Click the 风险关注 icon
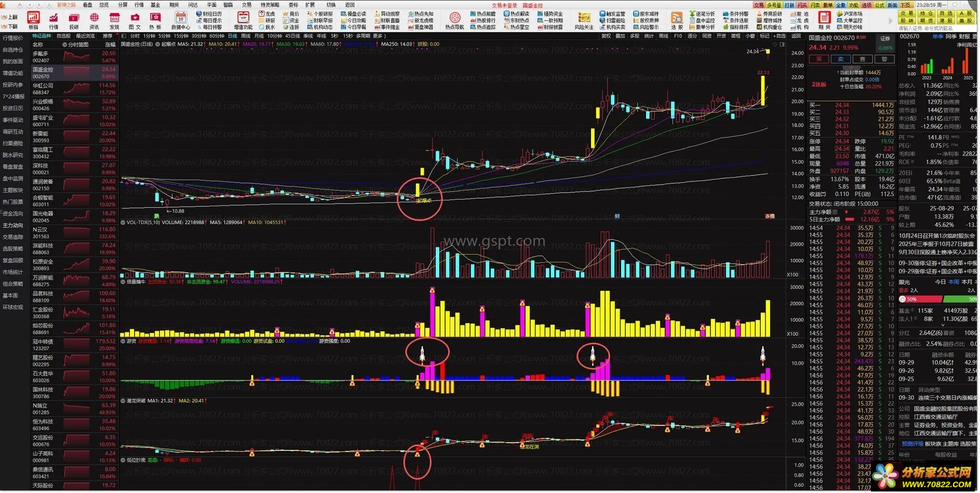Viewport: 980px width, 493px height. coord(584,20)
